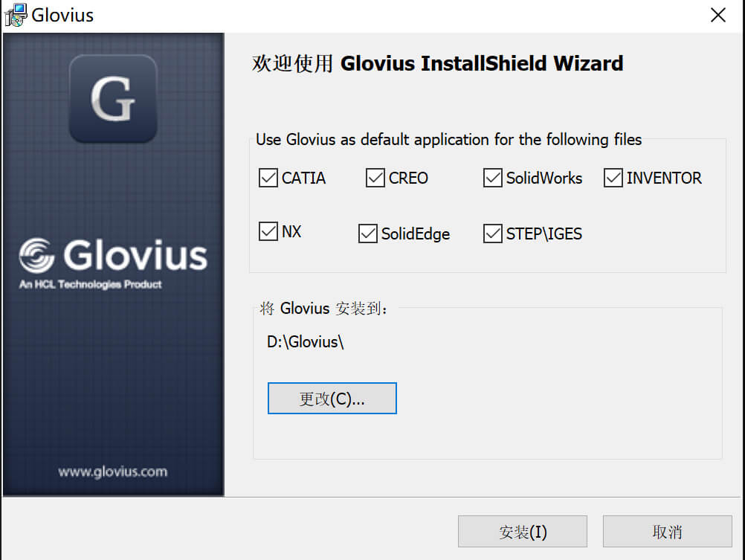This screenshot has height=560, width=745.
Task: Close the Glovius installer window
Action: point(718,15)
